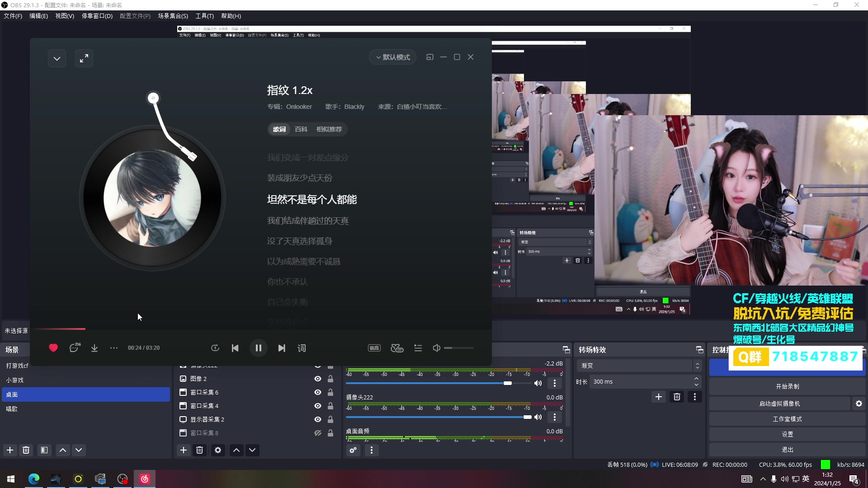Open virtual camera settings gear
Viewport: 868px width, 488px height.
pos(859,404)
